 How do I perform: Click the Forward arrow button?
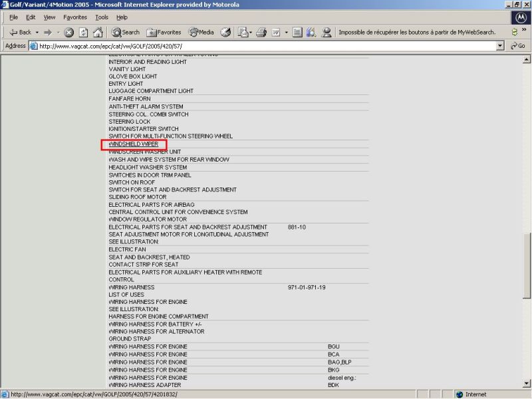point(48,32)
